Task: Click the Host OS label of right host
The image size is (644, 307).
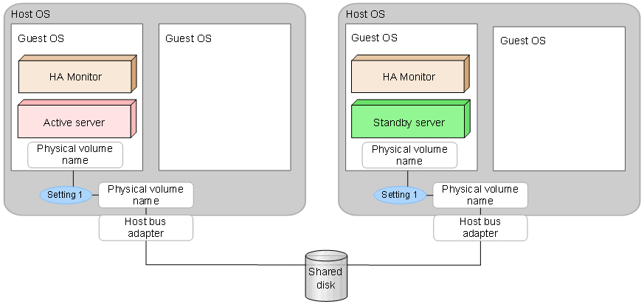Action: click(365, 14)
